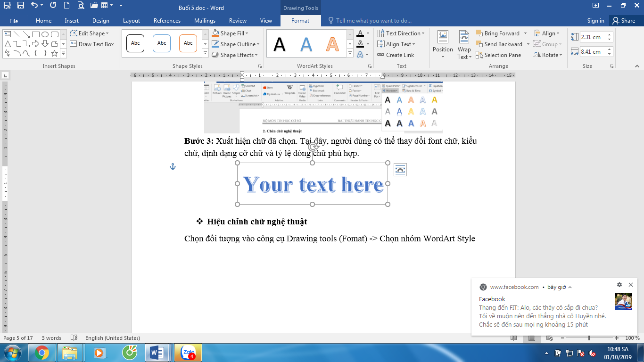The height and width of the screenshot is (362, 644).
Task: Click the Tell me what you want search box
Action: (370, 21)
